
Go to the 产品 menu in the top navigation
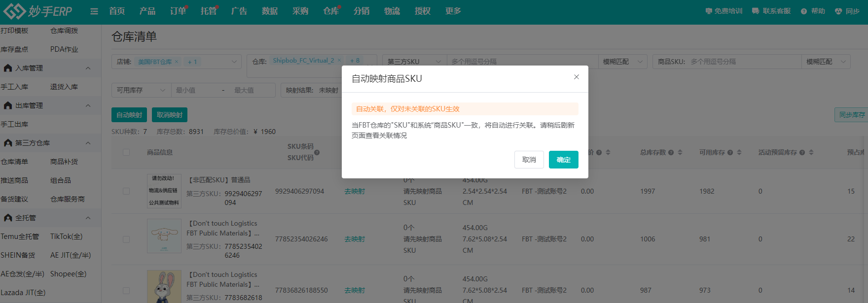click(x=147, y=11)
